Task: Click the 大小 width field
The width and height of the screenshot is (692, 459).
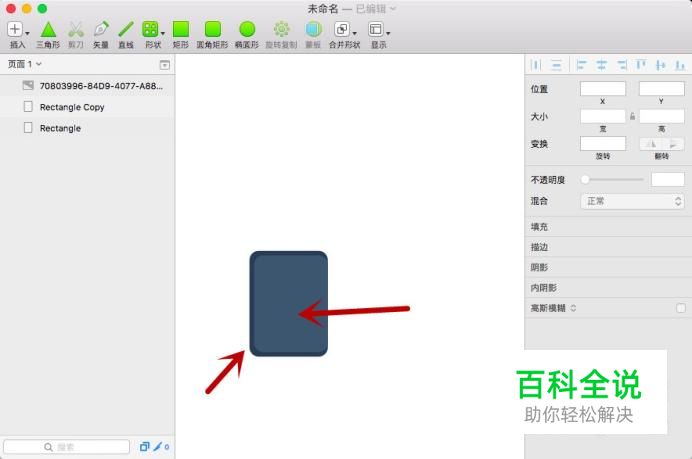Action: (603, 116)
